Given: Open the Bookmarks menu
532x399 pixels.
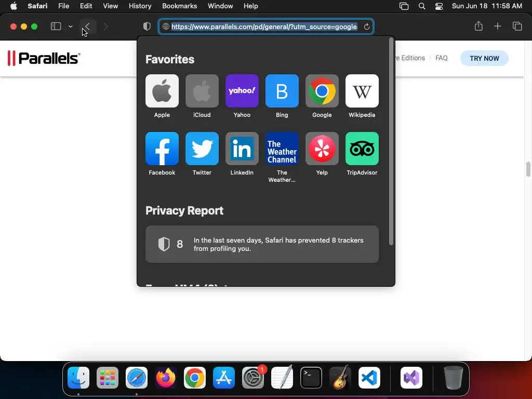Looking at the screenshot, I should [179, 6].
